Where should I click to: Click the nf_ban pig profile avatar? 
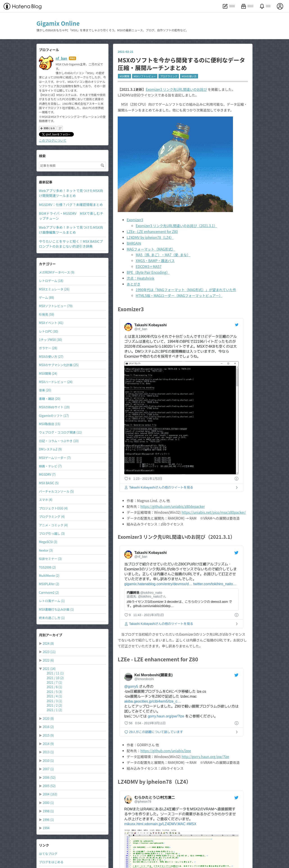(46, 63)
